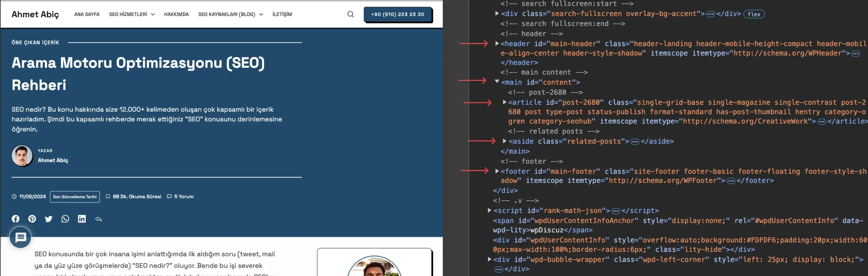
Task: Click the Öne Çıkan İçerik label
Action: coord(35,42)
